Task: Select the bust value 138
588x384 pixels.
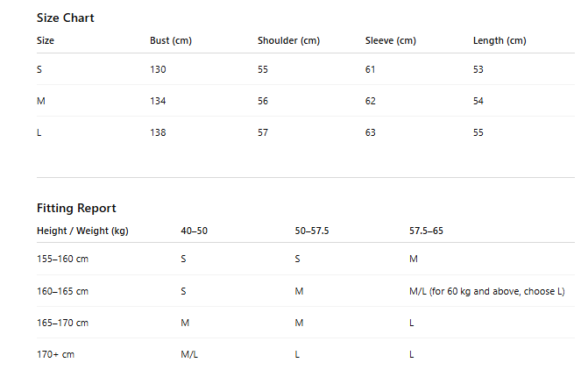Action: coord(158,132)
